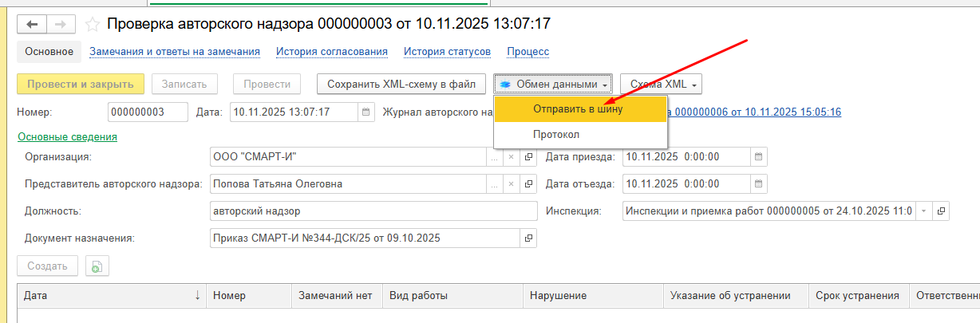
Task: Open the Инспекция record card
Action: tap(942, 211)
